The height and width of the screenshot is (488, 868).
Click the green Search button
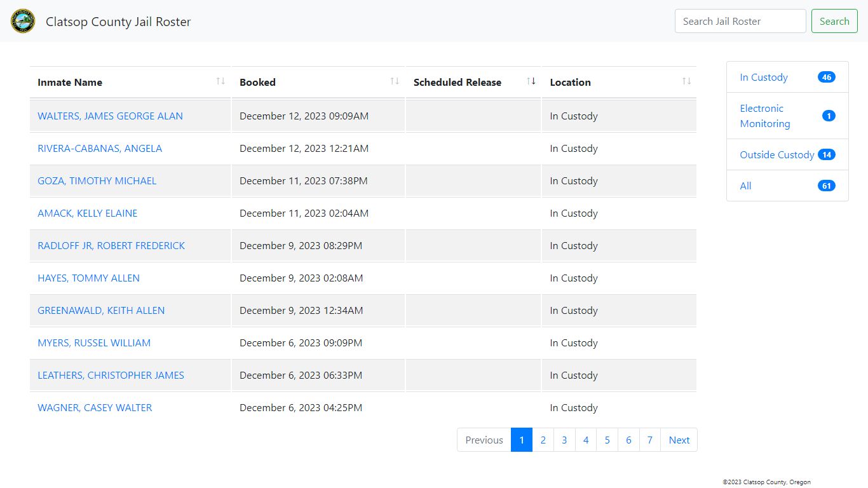coord(834,21)
